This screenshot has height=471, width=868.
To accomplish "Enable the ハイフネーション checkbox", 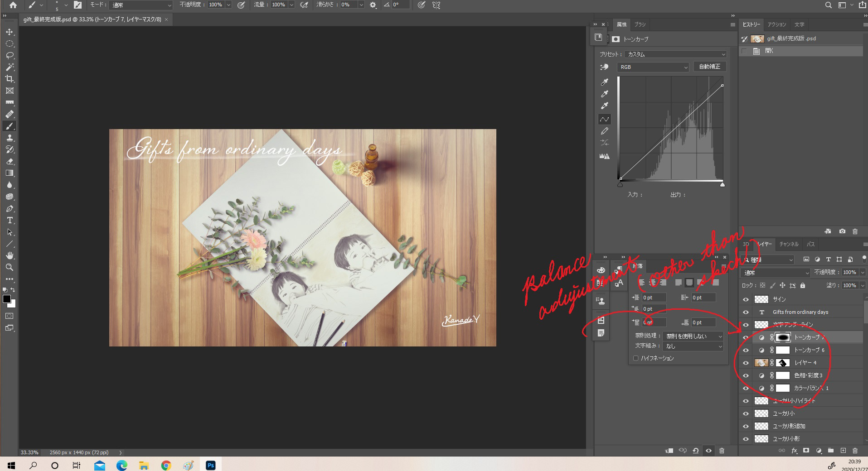I will (x=635, y=358).
